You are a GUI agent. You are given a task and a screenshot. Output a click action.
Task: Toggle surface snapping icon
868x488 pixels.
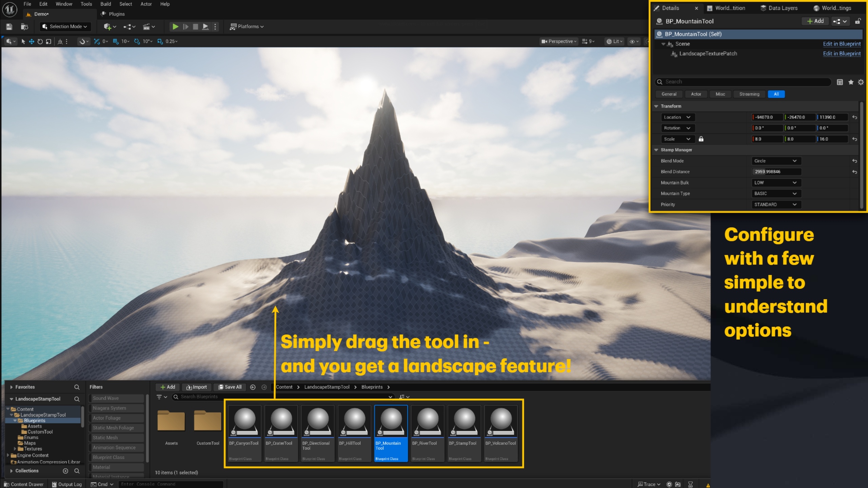coord(82,41)
